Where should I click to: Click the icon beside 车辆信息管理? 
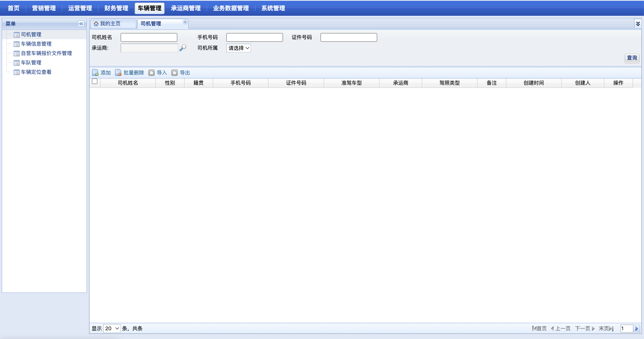16,44
